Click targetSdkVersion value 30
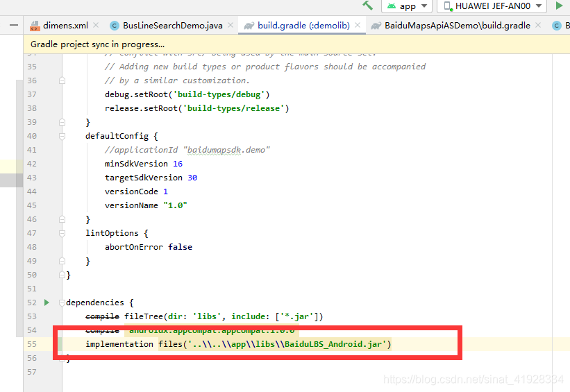 [192, 178]
